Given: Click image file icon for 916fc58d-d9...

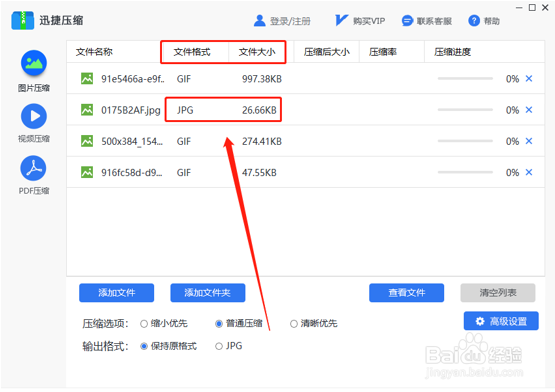Looking at the screenshot, I should pyautogui.click(x=87, y=172).
